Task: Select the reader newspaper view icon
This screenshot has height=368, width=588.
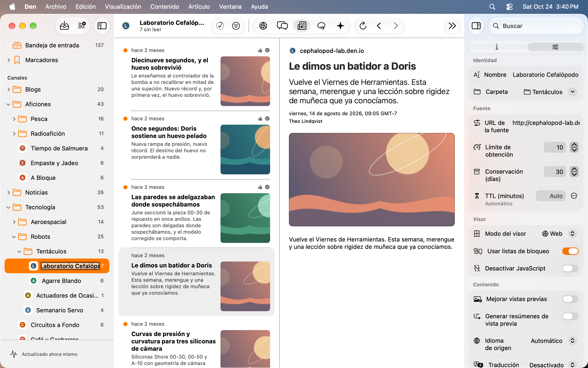Action: pos(302,26)
